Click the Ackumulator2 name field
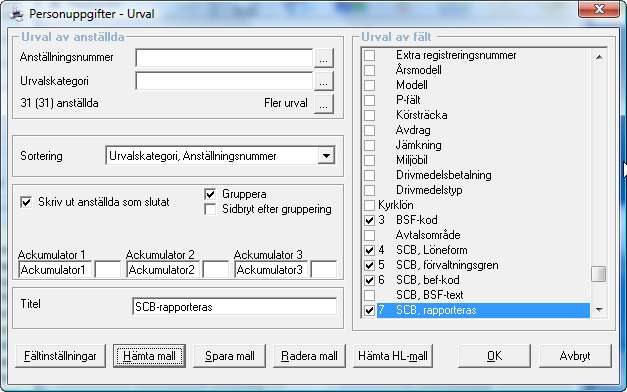 (163, 270)
